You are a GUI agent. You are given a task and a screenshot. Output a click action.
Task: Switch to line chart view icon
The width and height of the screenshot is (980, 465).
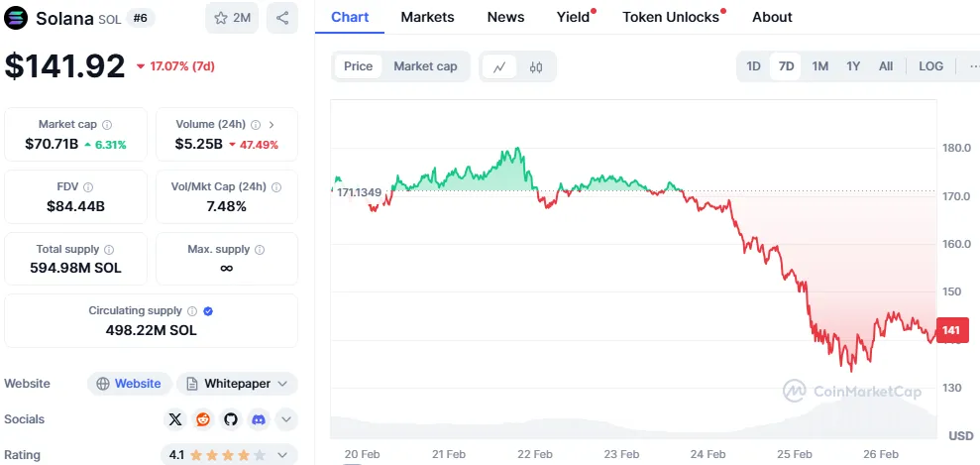(499, 66)
